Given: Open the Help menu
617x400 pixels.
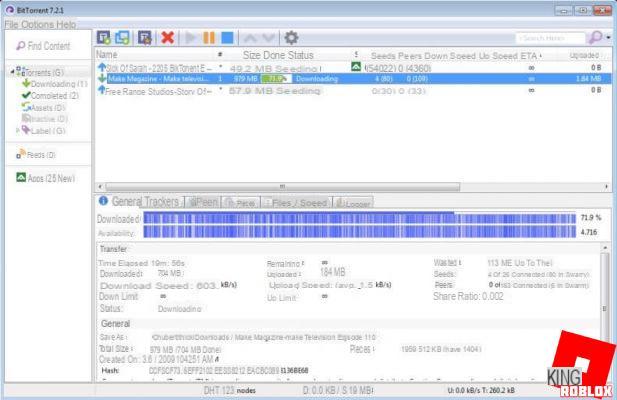Looking at the screenshot, I should 66,25.
